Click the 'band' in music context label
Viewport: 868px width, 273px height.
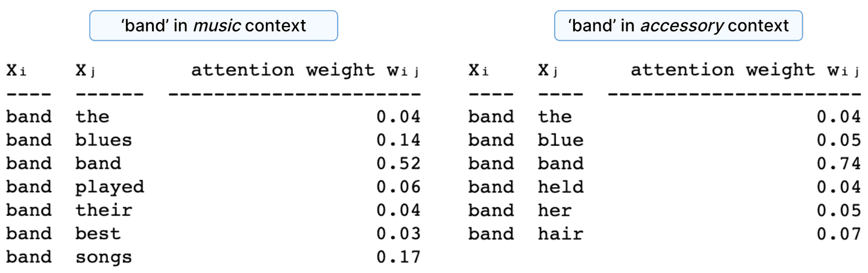[213, 25]
